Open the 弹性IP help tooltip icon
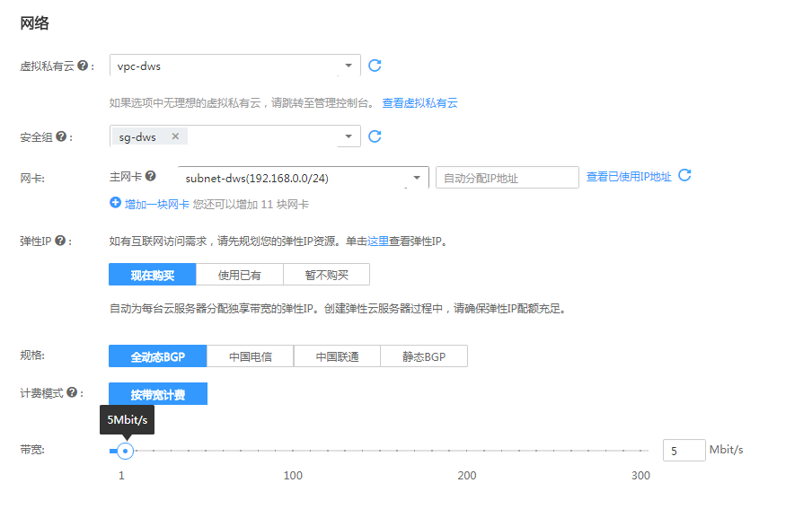812x518 pixels. (x=60, y=238)
